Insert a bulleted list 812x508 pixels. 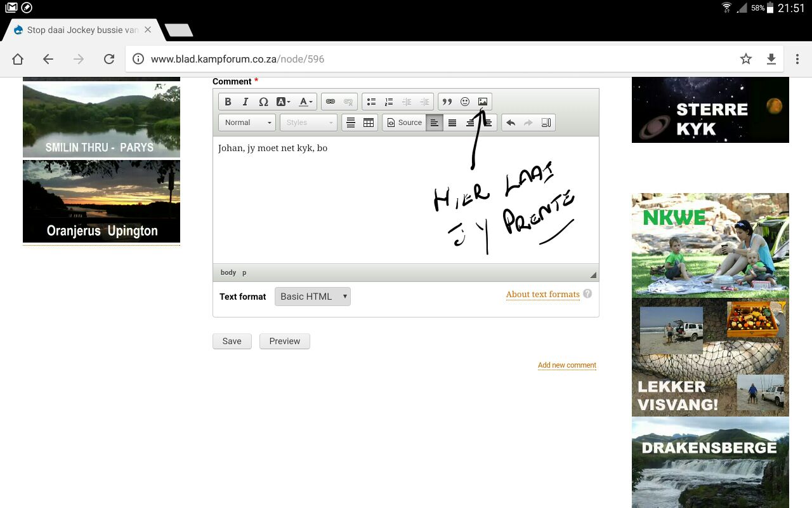pos(371,102)
